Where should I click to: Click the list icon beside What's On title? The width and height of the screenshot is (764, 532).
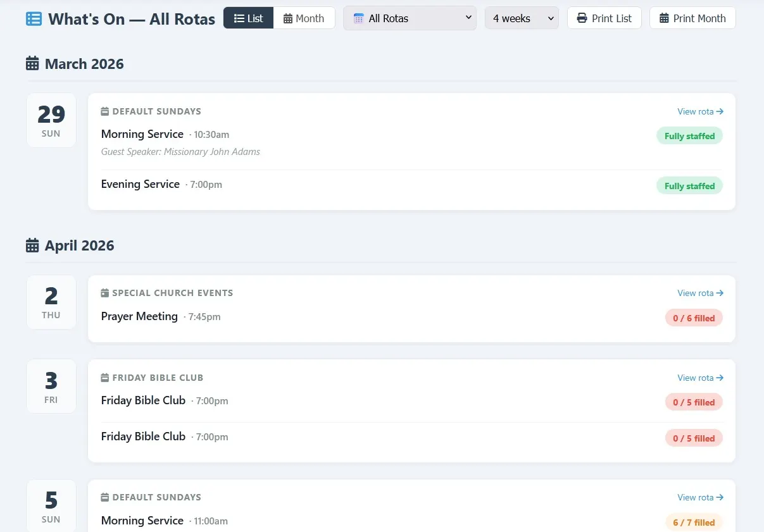(x=34, y=18)
